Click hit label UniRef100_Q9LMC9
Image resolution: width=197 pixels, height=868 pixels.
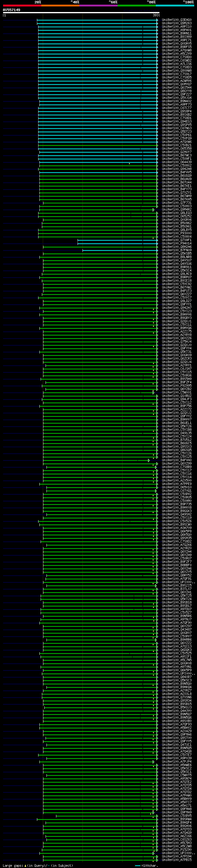177,274
